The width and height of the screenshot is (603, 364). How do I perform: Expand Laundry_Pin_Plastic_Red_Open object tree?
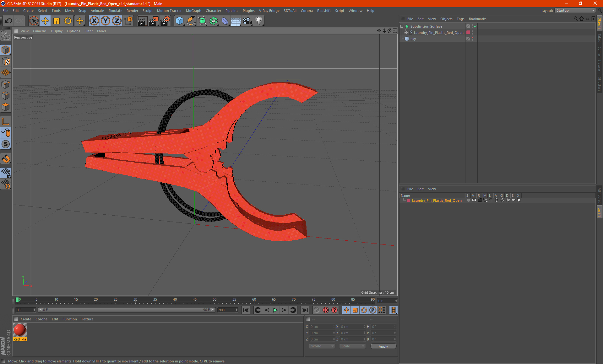tap(405, 32)
